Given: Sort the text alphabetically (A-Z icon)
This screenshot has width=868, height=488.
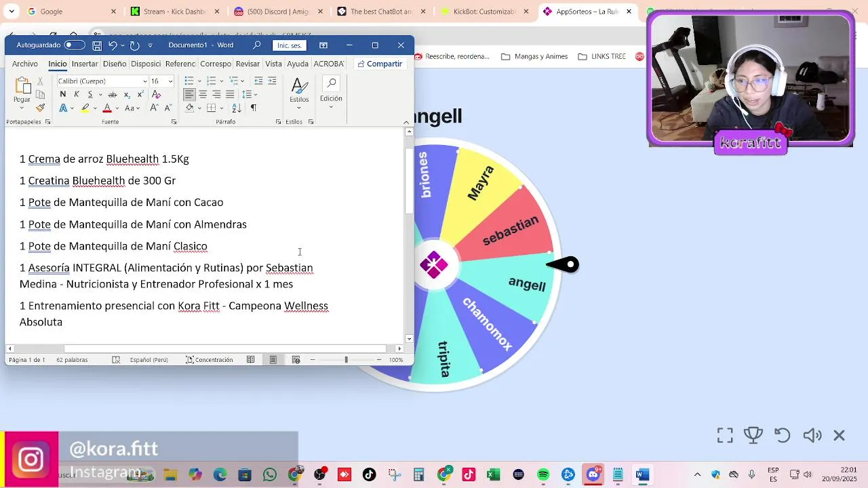Looking at the screenshot, I should 237,108.
